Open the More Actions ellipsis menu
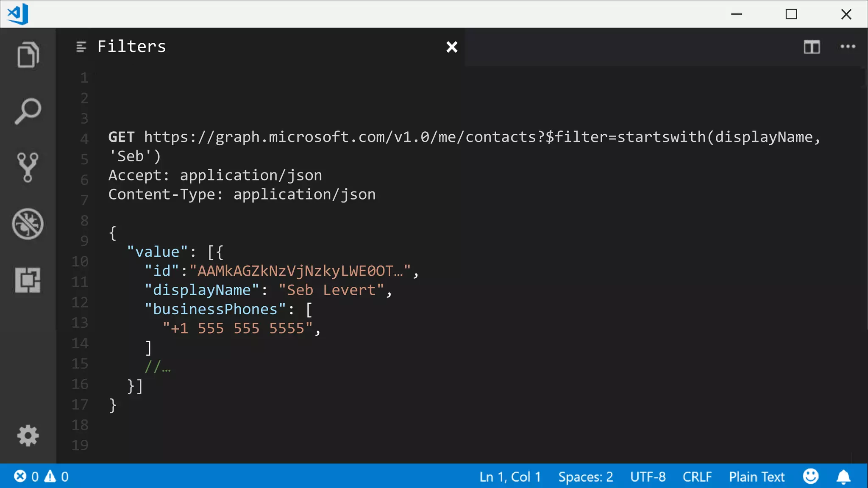The height and width of the screenshot is (488, 868). [848, 47]
